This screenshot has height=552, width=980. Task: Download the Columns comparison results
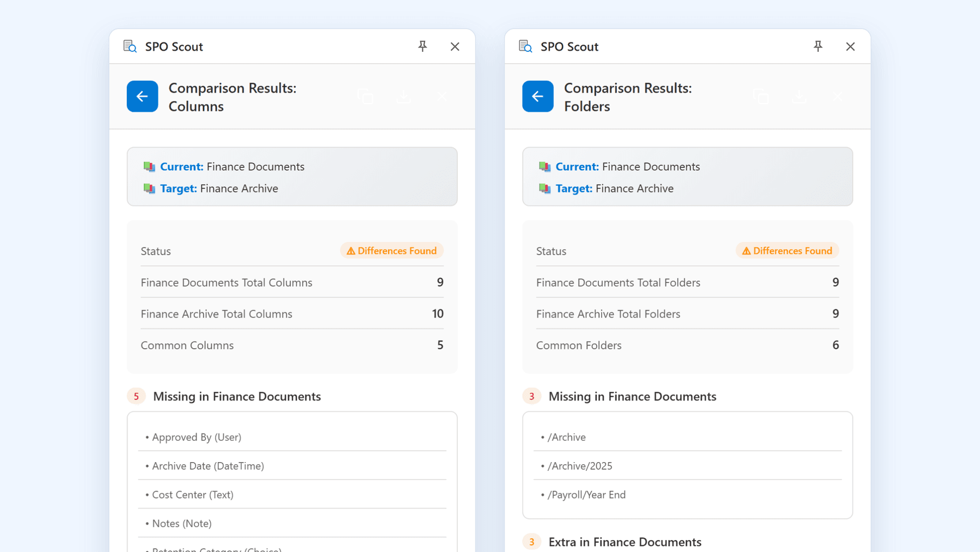point(403,96)
